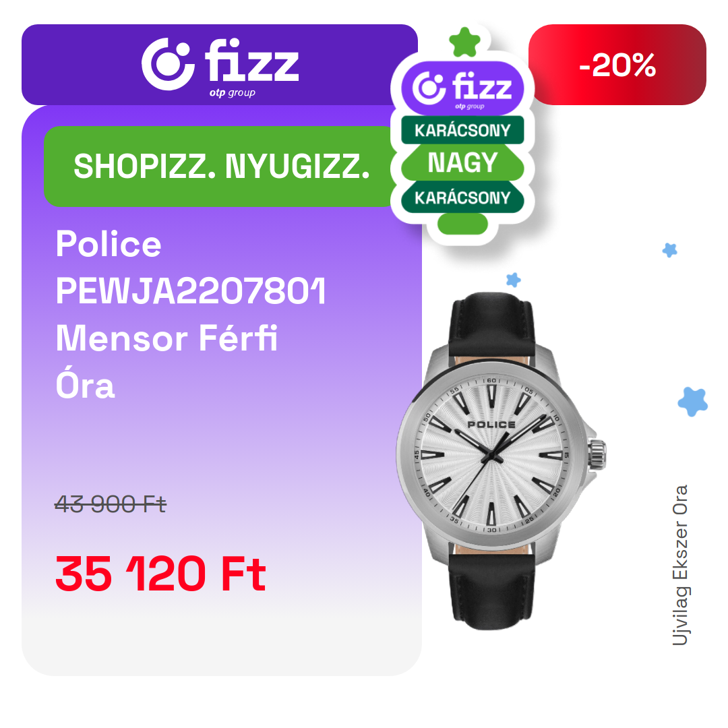
Task: Click the green tree trunk of the badge
Action: pyautogui.click(x=462, y=224)
